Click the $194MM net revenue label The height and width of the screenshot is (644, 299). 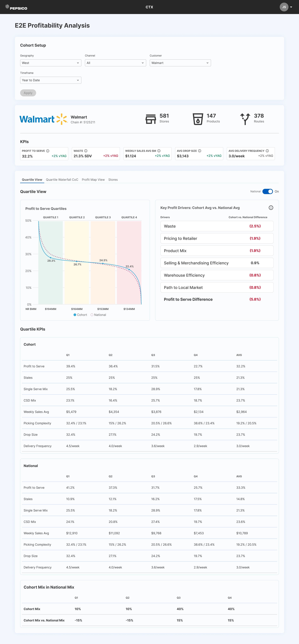50,309
